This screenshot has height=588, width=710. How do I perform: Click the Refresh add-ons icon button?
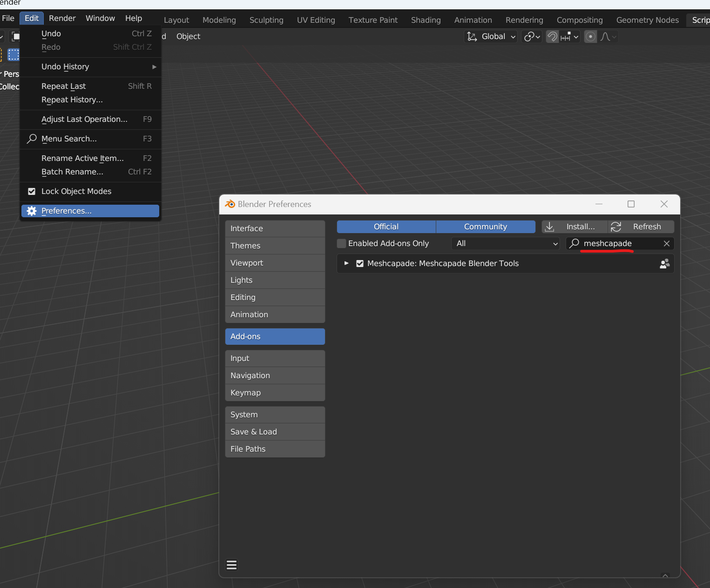pyautogui.click(x=616, y=227)
